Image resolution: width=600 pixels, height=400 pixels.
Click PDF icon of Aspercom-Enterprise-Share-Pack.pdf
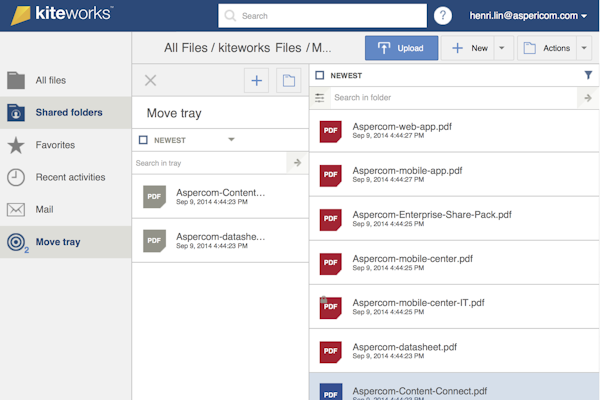[x=331, y=219]
